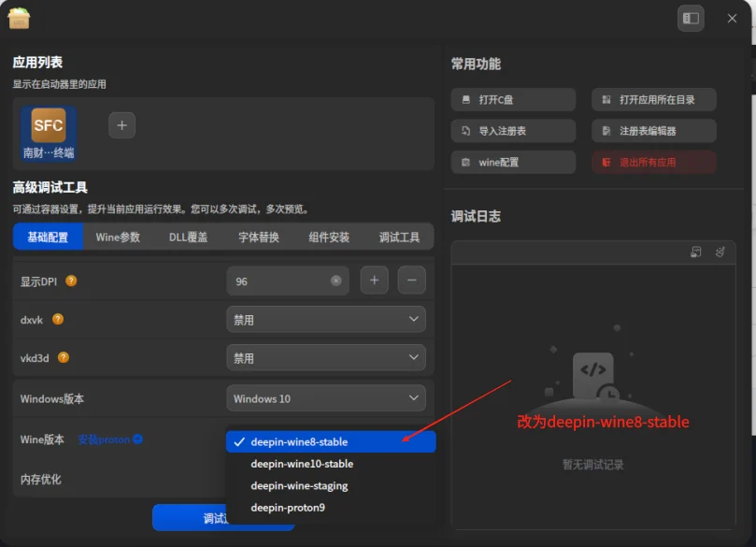This screenshot has height=547, width=756.
Task: Click the blue 调试 button
Action: coord(190,518)
